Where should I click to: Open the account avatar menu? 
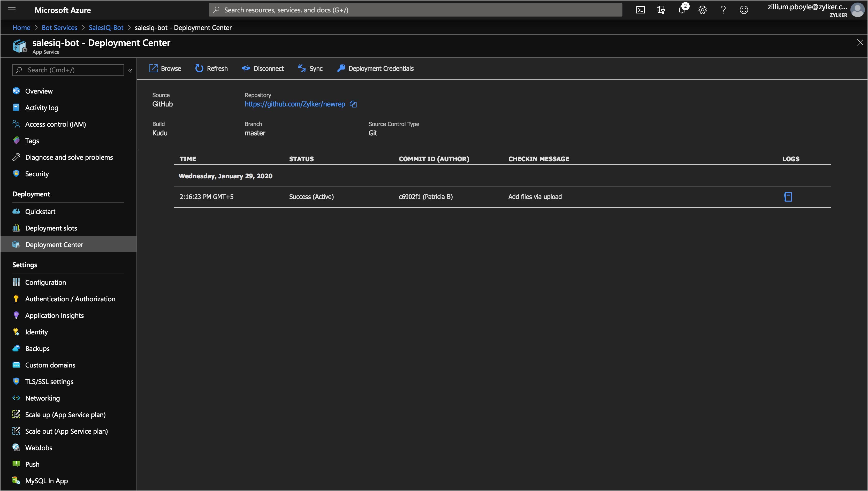pos(858,10)
